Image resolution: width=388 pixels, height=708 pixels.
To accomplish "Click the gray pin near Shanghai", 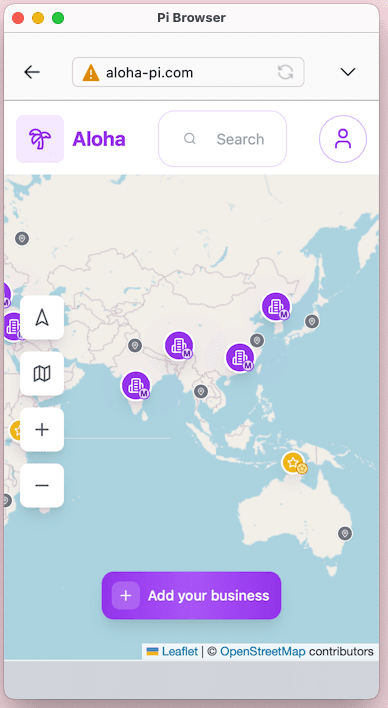I will 257,340.
